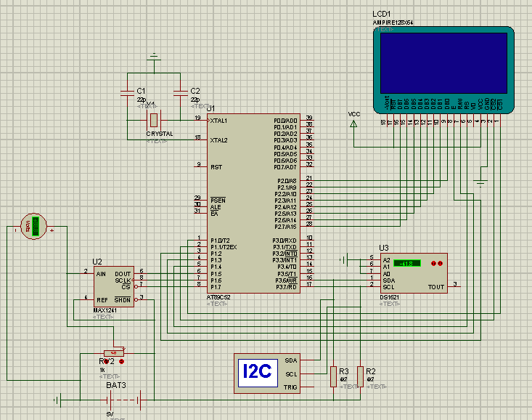Click ground symbol left of BAT3 battery
The height and width of the screenshot is (420, 532).
point(57,400)
